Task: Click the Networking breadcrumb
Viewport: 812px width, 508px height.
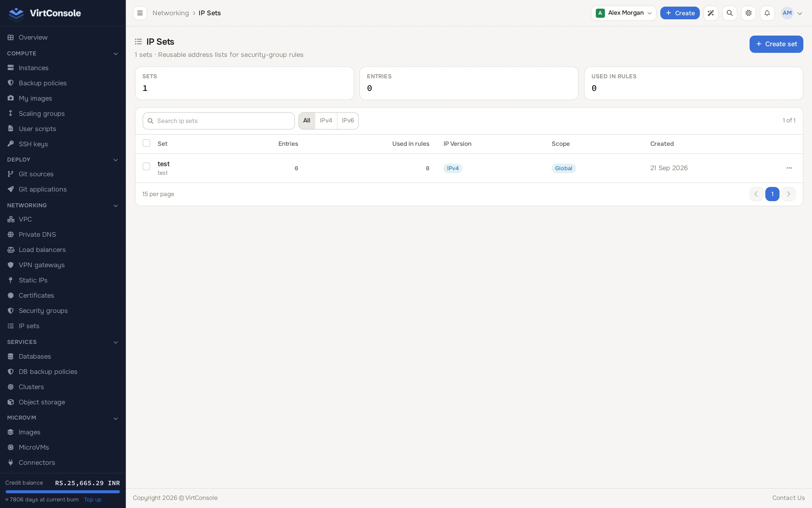Action: (x=171, y=13)
